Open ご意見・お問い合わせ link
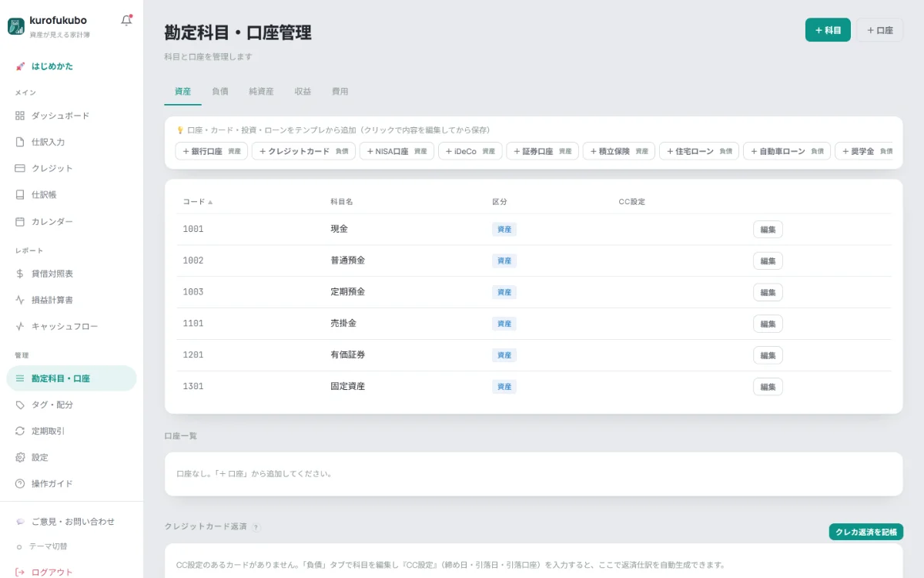 coord(73,522)
